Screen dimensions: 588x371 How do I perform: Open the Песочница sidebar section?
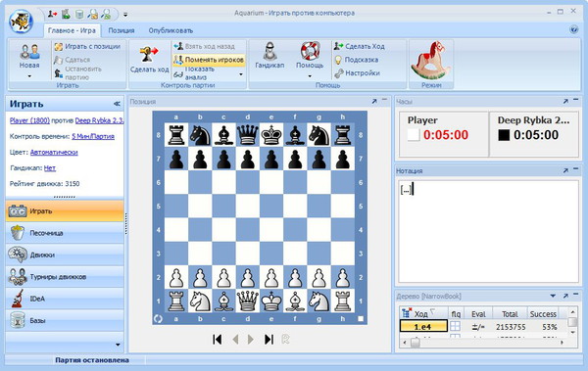[x=65, y=233]
